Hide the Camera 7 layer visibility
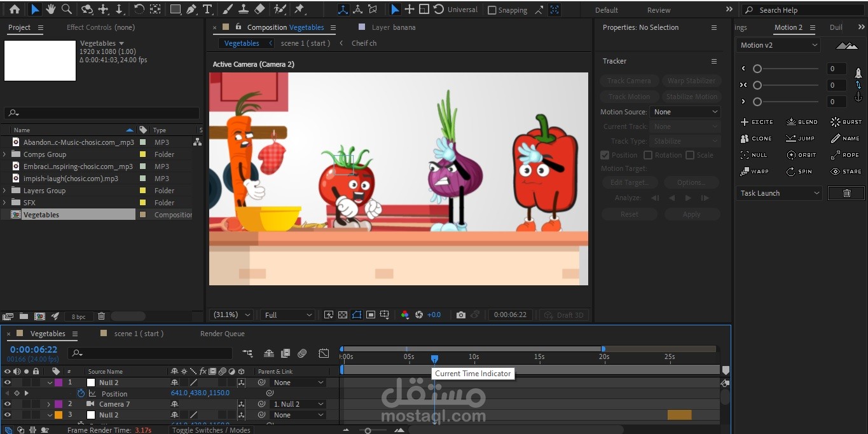Screen dimensions: 868x434 tap(8, 404)
